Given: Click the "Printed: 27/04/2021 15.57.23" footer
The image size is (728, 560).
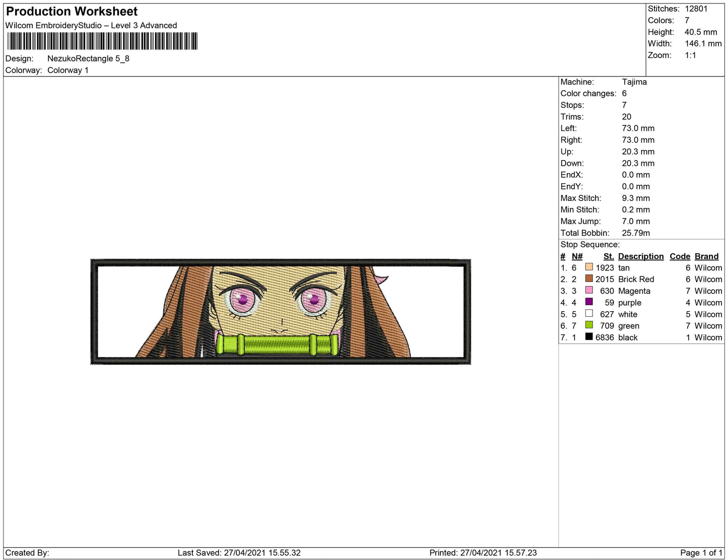Looking at the screenshot, I should click(x=483, y=552).
